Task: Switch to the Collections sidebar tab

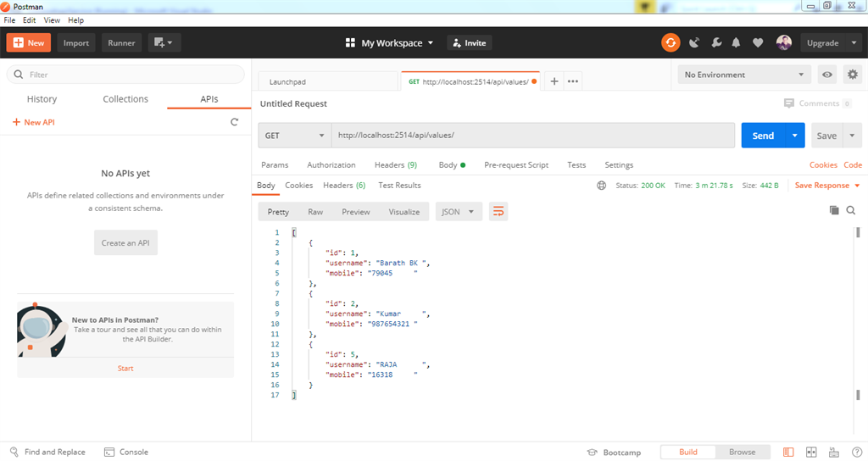Action: (125, 99)
